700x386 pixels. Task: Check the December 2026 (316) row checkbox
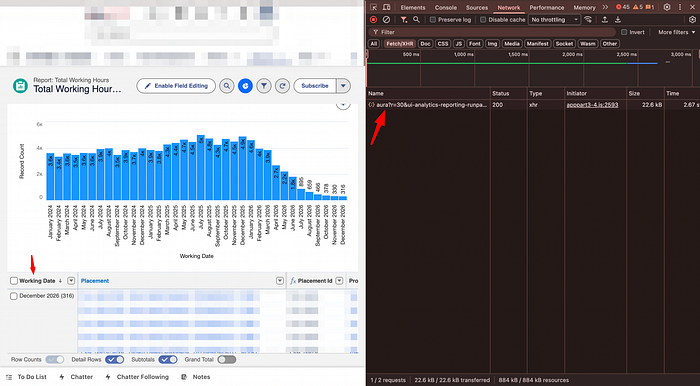[x=14, y=296]
